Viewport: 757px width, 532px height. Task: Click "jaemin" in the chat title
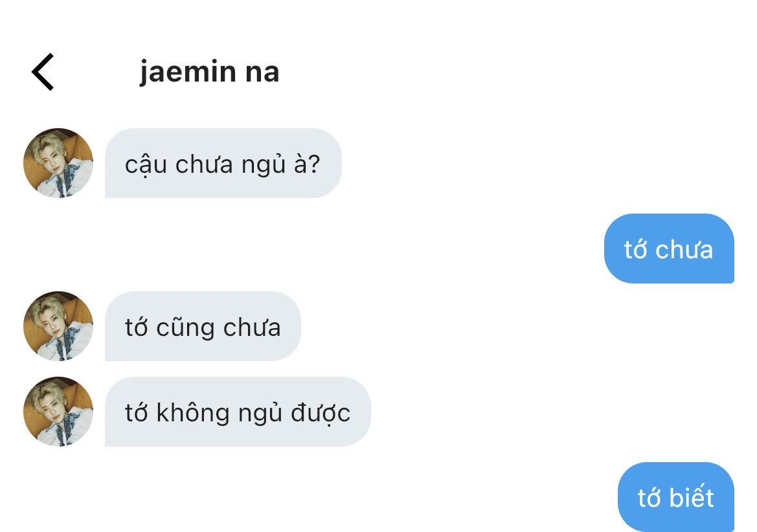click(188, 72)
